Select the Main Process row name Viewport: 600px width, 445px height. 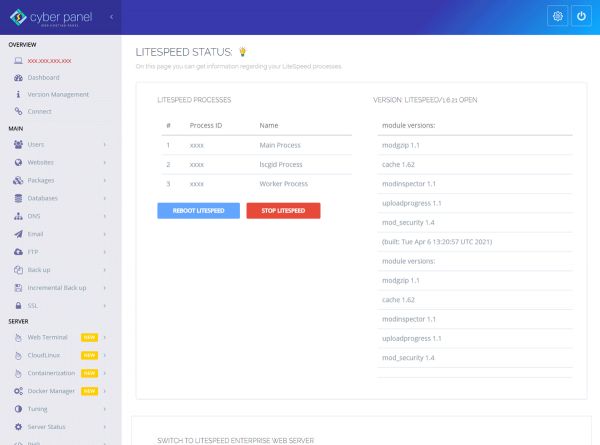(x=280, y=145)
